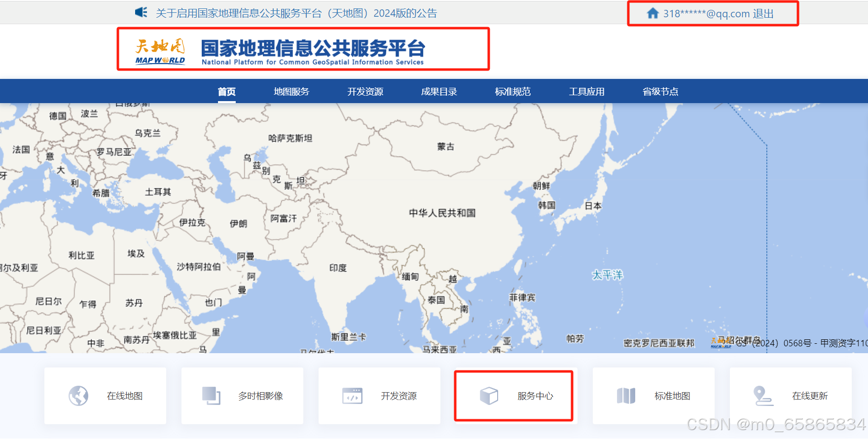Click the 缅甸 map label
The image size is (868, 439).
tap(410, 277)
